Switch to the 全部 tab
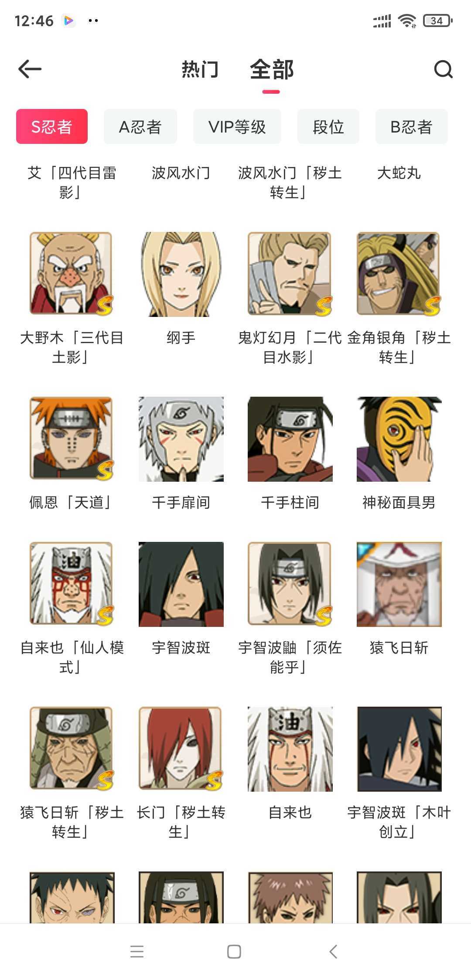The width and height of the screenshot is (471, 980). point(272,69)
